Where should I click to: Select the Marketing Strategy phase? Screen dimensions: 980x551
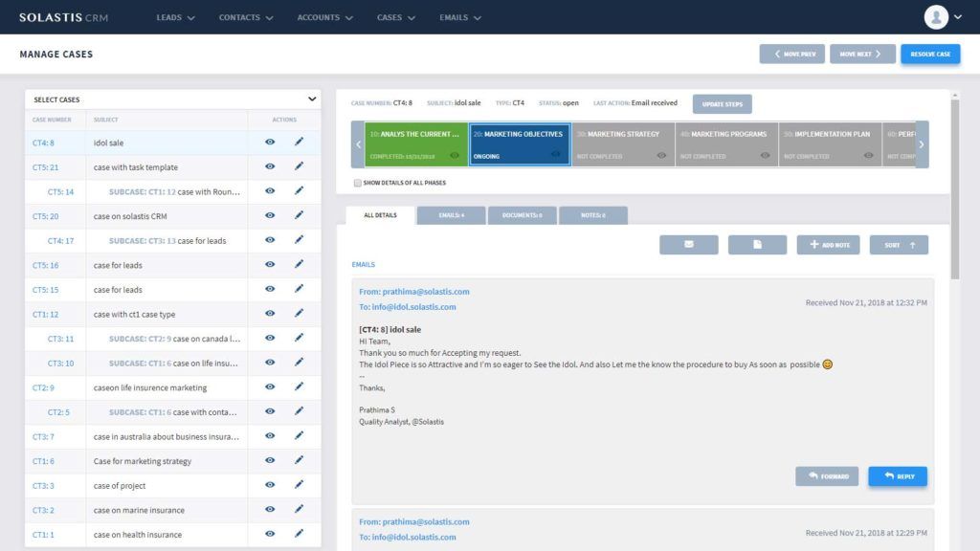pyautogui.click(x=624, y=144)
